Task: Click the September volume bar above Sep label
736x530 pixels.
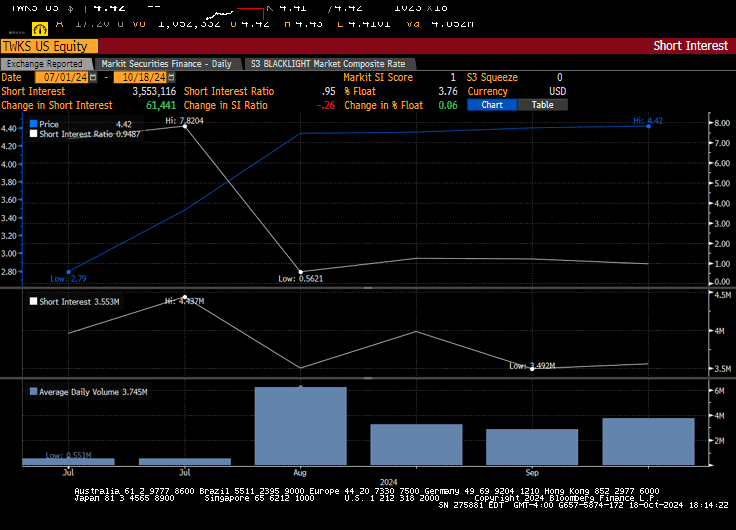Action: [x=532, y=447]
